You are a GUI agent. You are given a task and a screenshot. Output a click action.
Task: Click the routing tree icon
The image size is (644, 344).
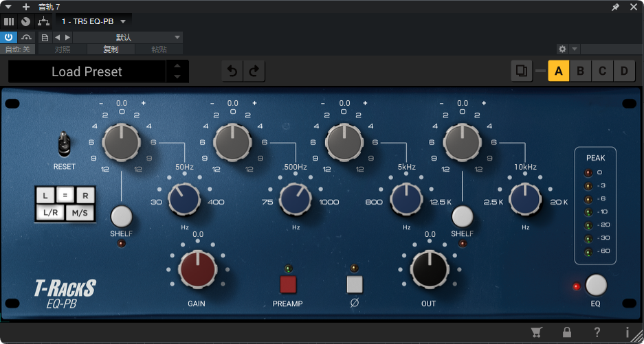click(x=43, y=21)
